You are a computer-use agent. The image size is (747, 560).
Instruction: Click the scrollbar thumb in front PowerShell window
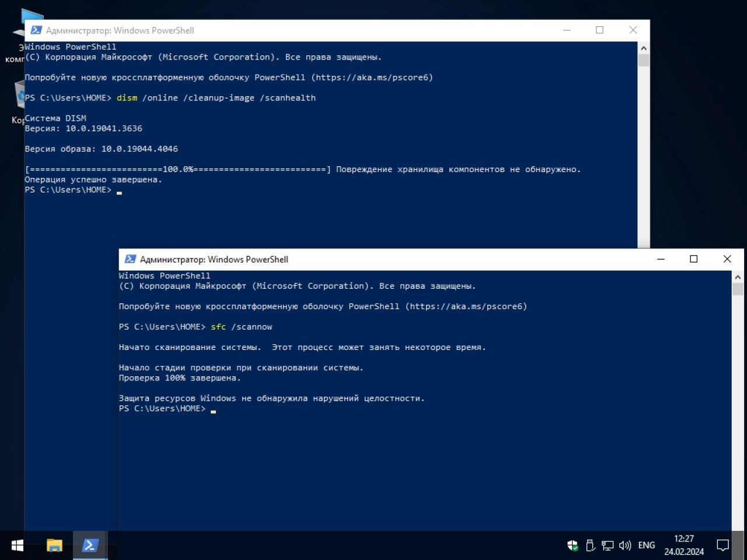pos(738,290)
